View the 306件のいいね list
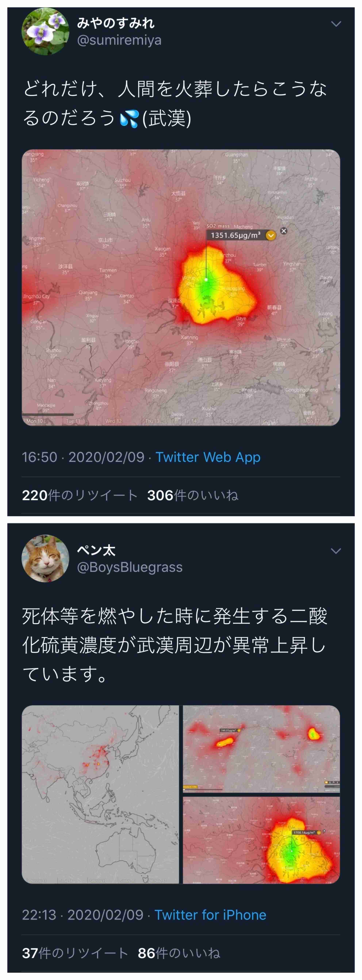This screenshot has width=362, height=980. (193, 495)
